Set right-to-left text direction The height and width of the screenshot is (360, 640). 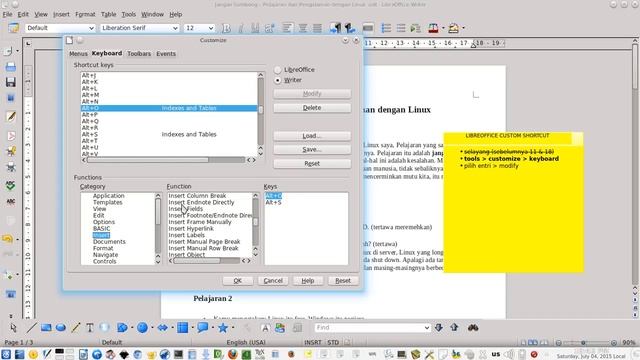(x=350, y=28)
